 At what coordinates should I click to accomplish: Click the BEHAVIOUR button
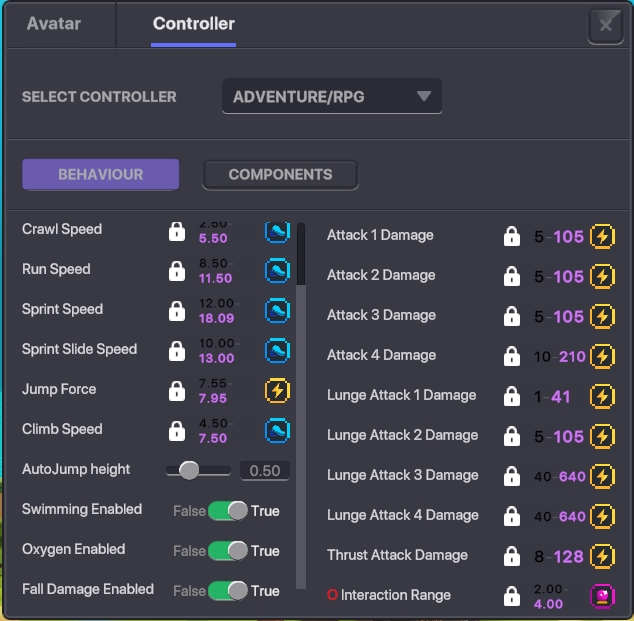click(100, 174)
